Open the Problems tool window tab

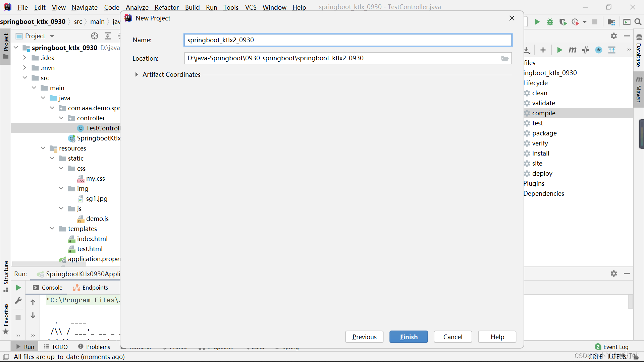click(x=94, y=347)
